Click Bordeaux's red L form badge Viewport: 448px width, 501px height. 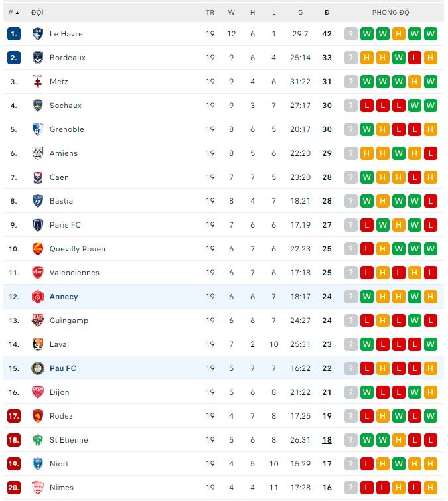tap(414, 58)
